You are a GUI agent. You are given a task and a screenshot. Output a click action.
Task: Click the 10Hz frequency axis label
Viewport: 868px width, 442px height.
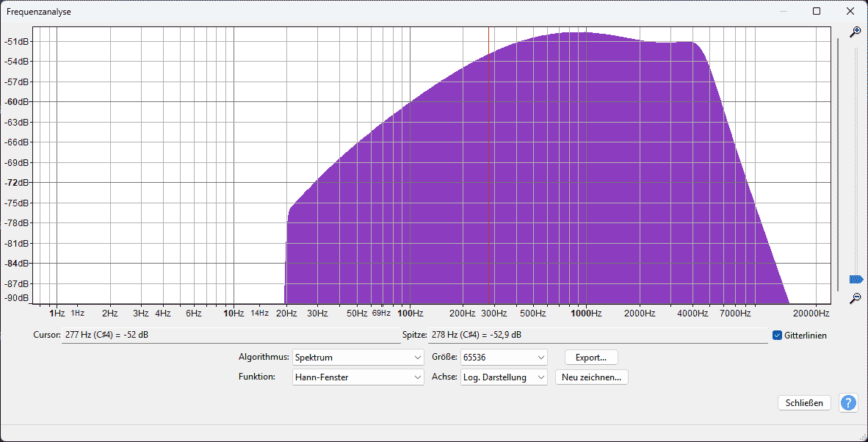(234, 314)
